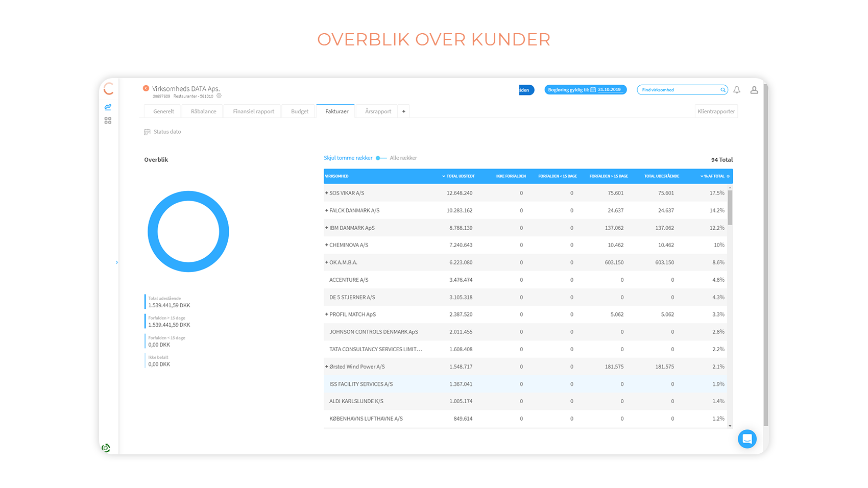Click the orange back arrow beside company name
This screenshot has width=868, height=488.
coord(146,88)
